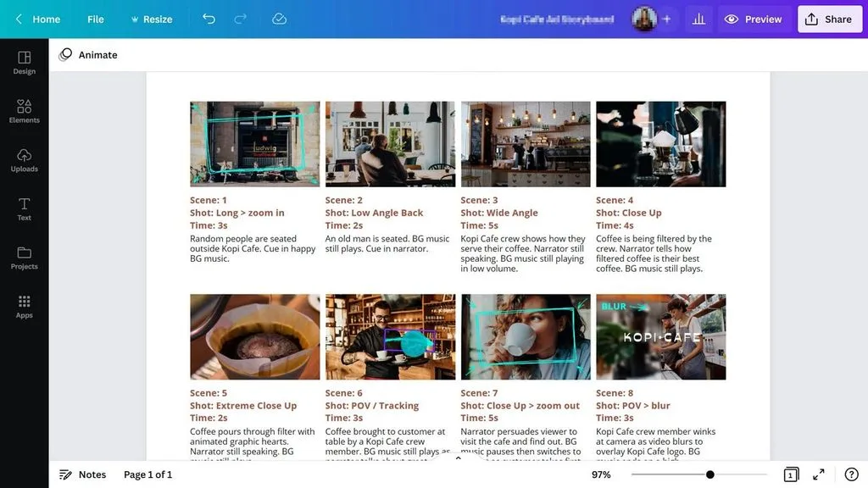Click the Page 1 of 1 label
Screen dimensions: 868x488
click(x=147, y=474)
